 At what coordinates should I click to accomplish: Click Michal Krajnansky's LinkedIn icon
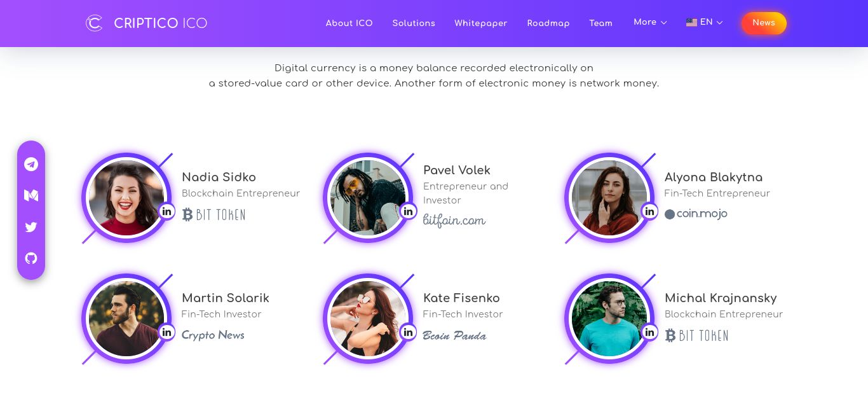pos(649,332)
